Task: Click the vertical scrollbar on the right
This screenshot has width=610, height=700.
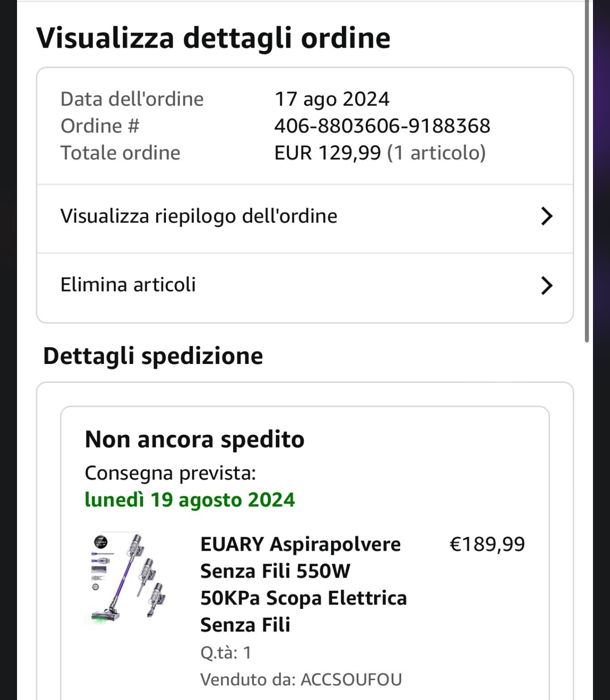Action: point(587,170)
